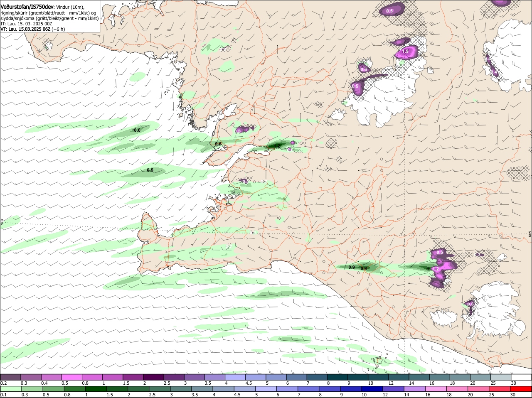Pick the 0.8–1 green lower-scale swatch
The width and height of the screenshot is (532, 398).
click(74, 388)
